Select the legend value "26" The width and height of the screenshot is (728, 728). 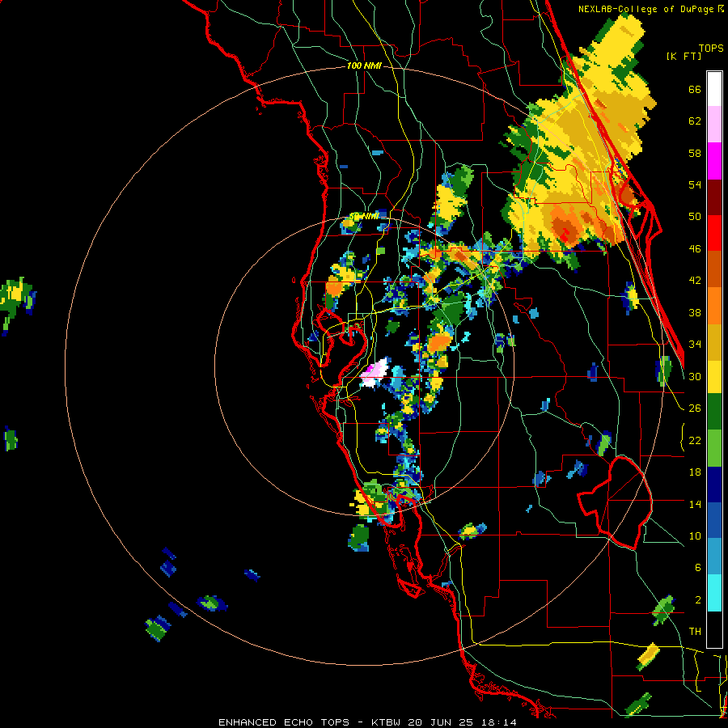[695, 408]
